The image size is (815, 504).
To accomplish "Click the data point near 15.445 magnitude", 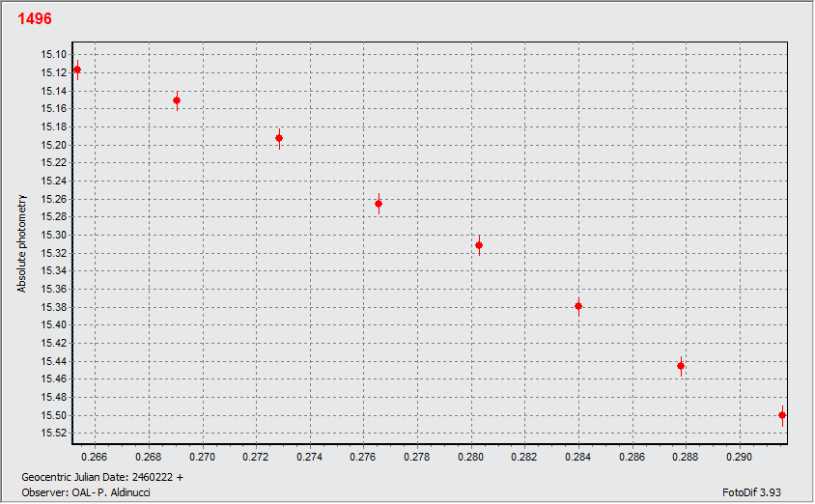I will [x=681, y=366].
